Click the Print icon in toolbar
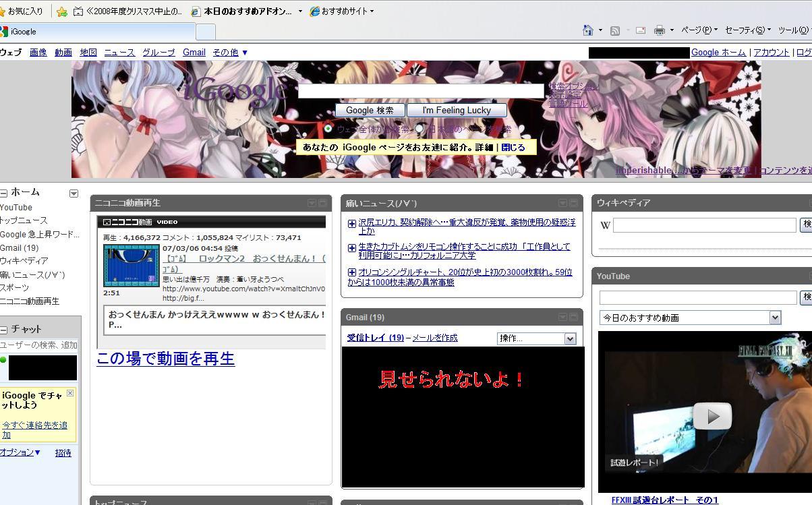This screenshot has height=505, width=812. (660, 30)
